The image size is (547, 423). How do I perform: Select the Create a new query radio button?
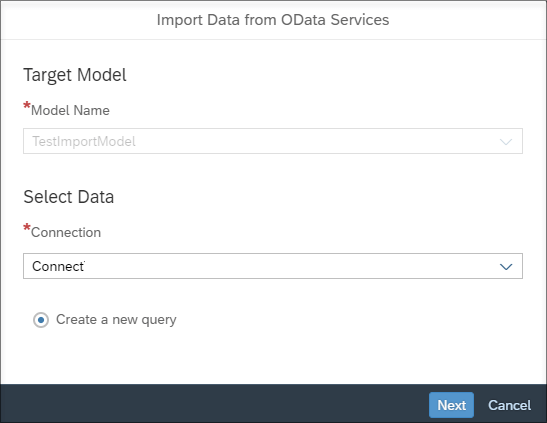tap(41, 320)
